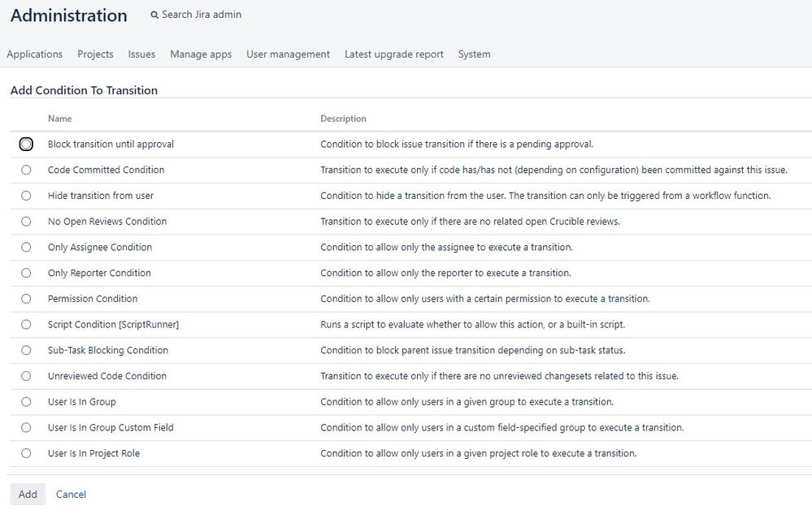812x523 pixels.
Task: Open the Applications admin tab
Action: [x=35, y=54]
